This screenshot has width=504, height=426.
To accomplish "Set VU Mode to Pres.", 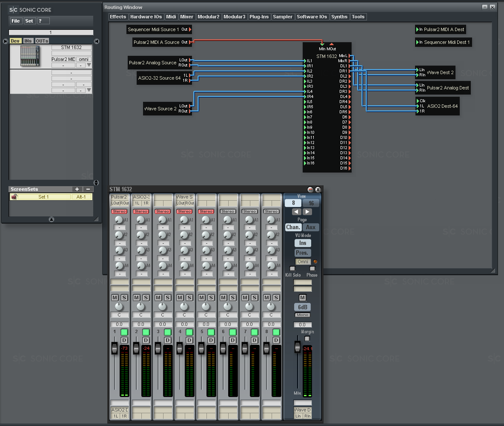I will [x=302, y=253].
